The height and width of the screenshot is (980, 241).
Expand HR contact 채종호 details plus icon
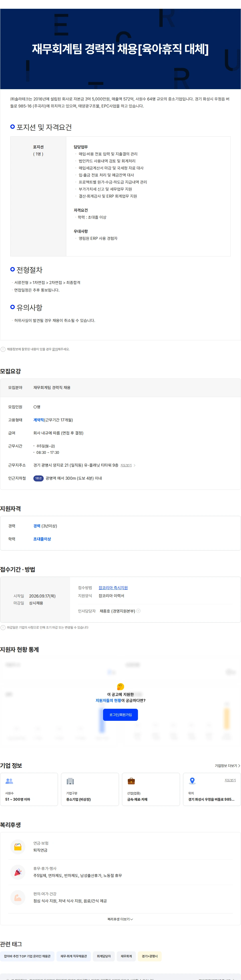[138, 611]
